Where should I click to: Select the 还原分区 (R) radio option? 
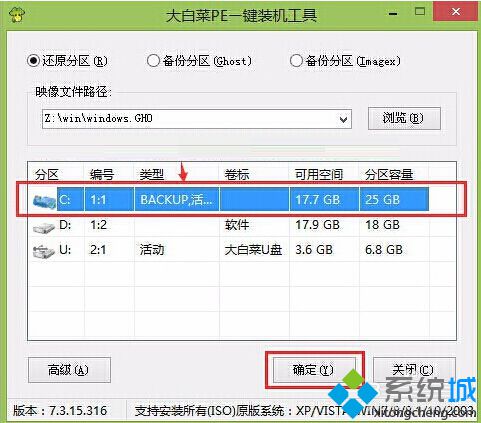67,61
